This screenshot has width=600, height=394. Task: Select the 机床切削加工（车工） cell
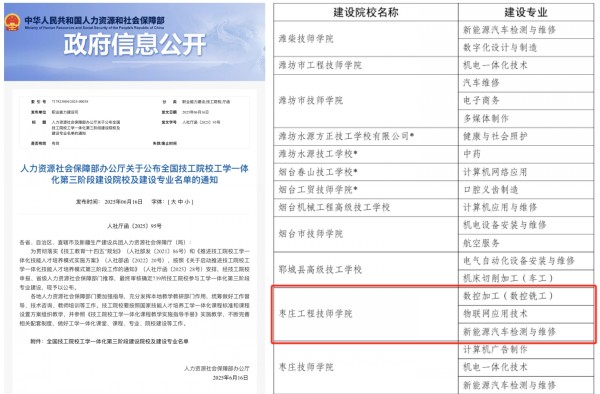coord(526,278)
